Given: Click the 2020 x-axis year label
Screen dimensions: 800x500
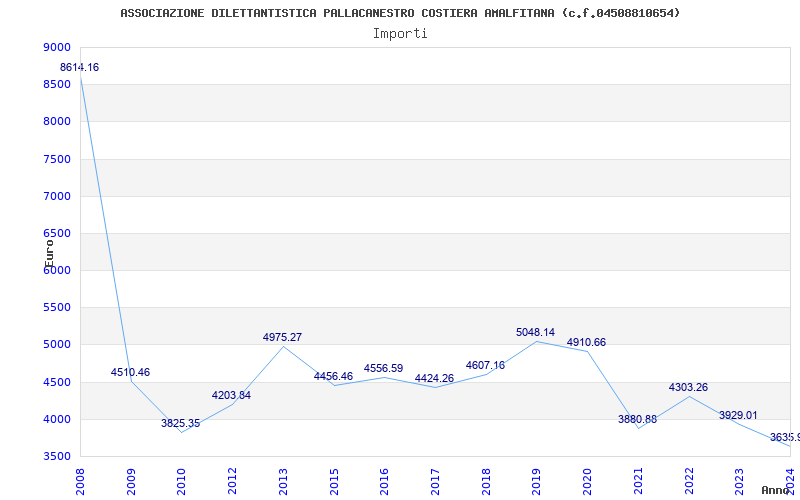Looking at the screenshot, I should point(587,482).
